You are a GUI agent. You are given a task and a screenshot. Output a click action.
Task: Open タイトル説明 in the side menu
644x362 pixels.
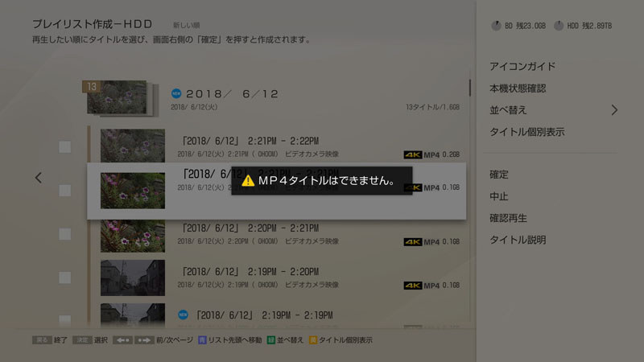point(518,240)
